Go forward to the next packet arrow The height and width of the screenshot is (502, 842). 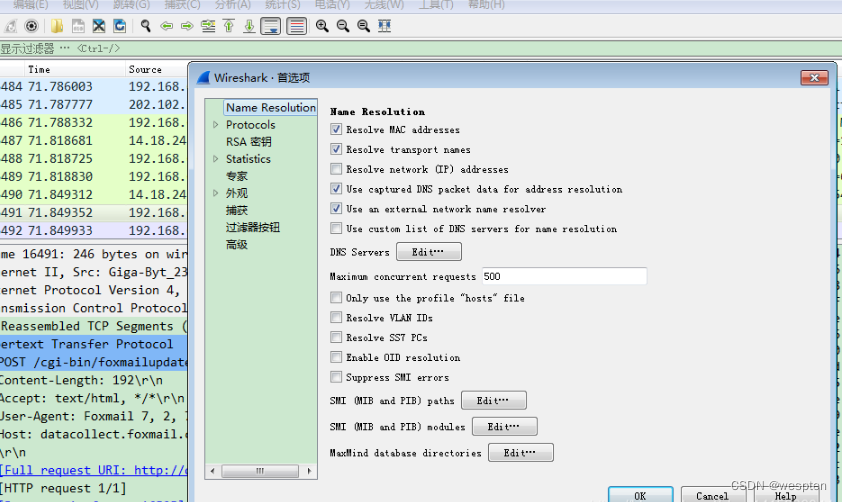click(x=187, y=26)
